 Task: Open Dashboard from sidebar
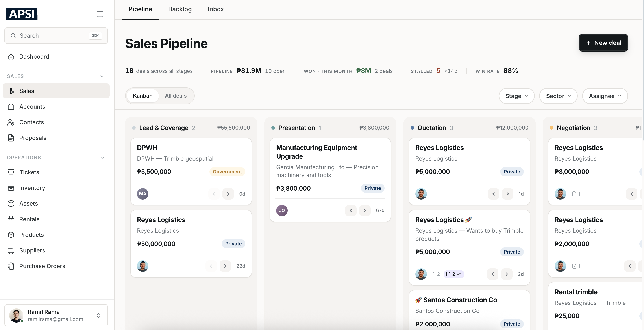pyautogui.click(x=56, y=56)
